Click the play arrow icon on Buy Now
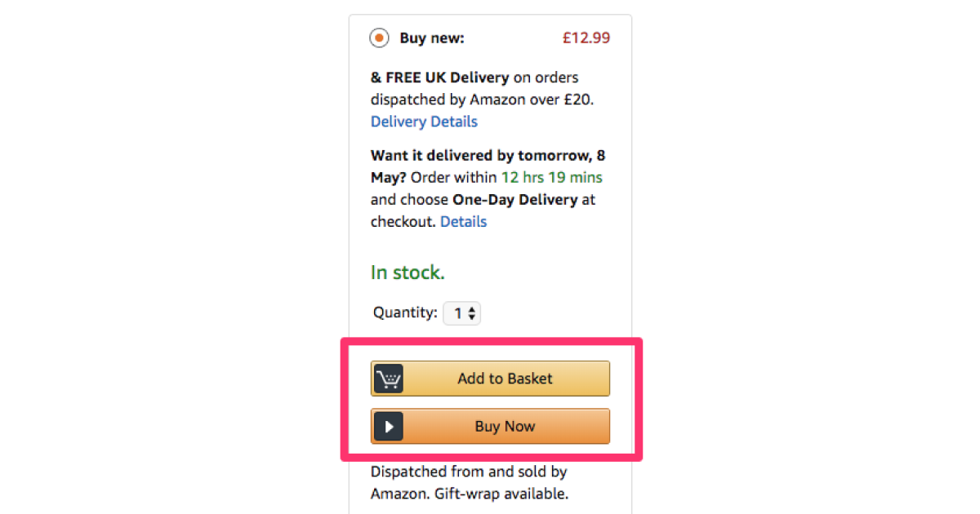 389,426
